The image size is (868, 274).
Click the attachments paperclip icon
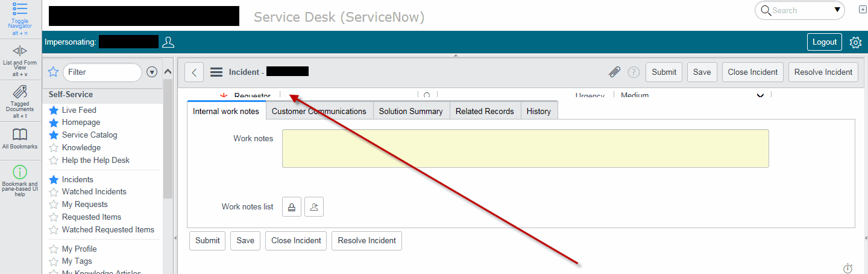coord(614,72)
